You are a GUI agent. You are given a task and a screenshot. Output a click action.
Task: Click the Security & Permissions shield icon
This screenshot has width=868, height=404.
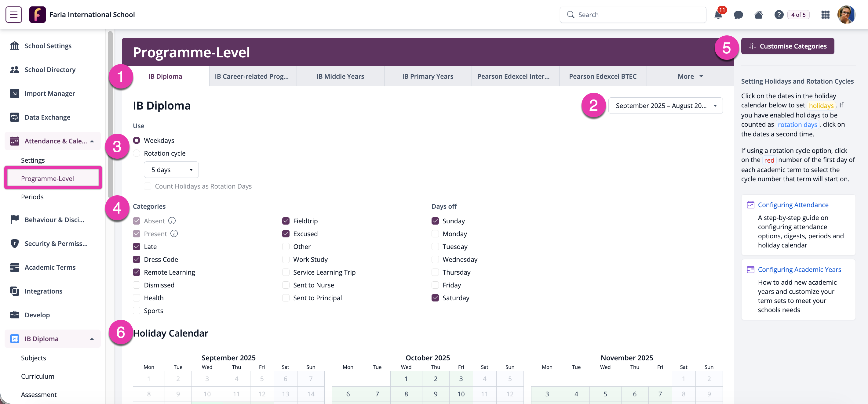pos(14,243)
